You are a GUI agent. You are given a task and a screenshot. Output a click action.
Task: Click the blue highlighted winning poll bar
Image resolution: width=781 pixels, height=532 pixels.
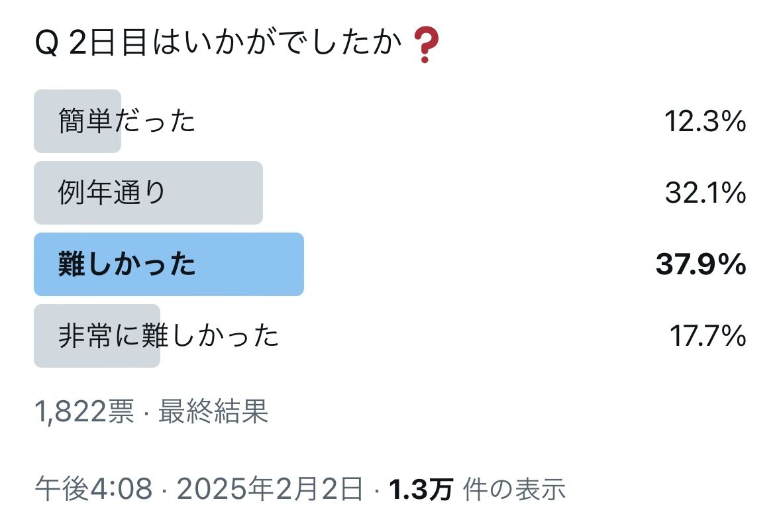tap(169, 264)
